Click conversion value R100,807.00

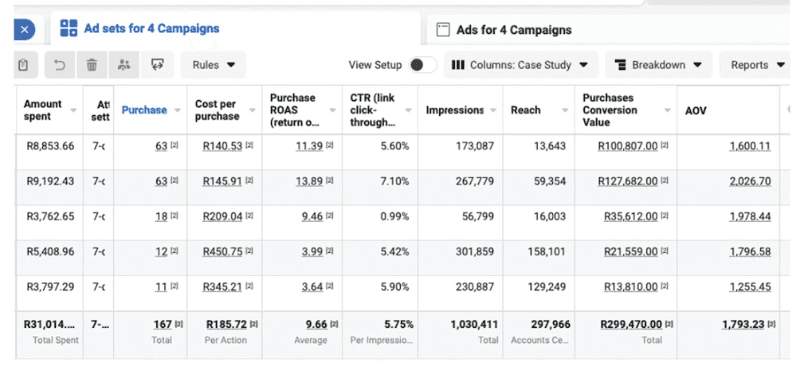627,146
